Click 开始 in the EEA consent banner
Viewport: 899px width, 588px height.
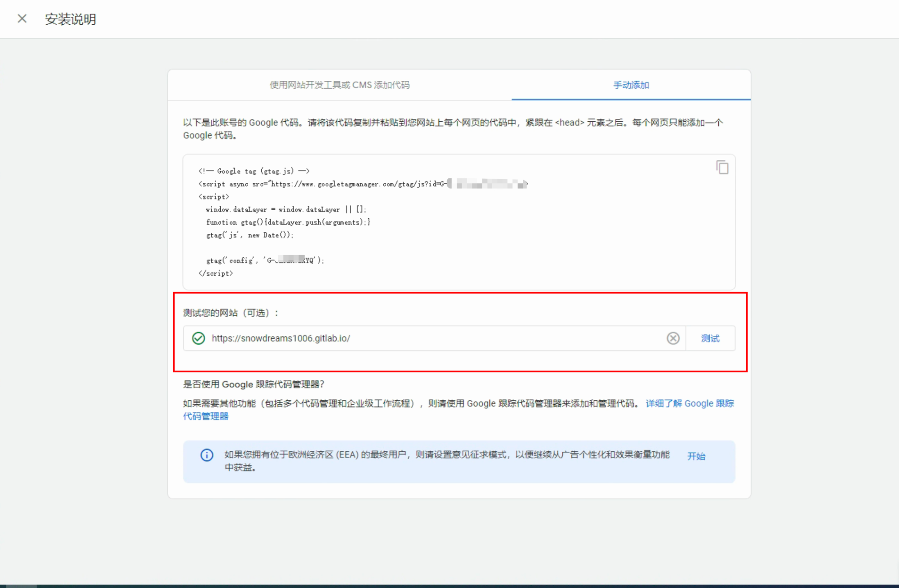pyautogui.click(x=696, y=456)
